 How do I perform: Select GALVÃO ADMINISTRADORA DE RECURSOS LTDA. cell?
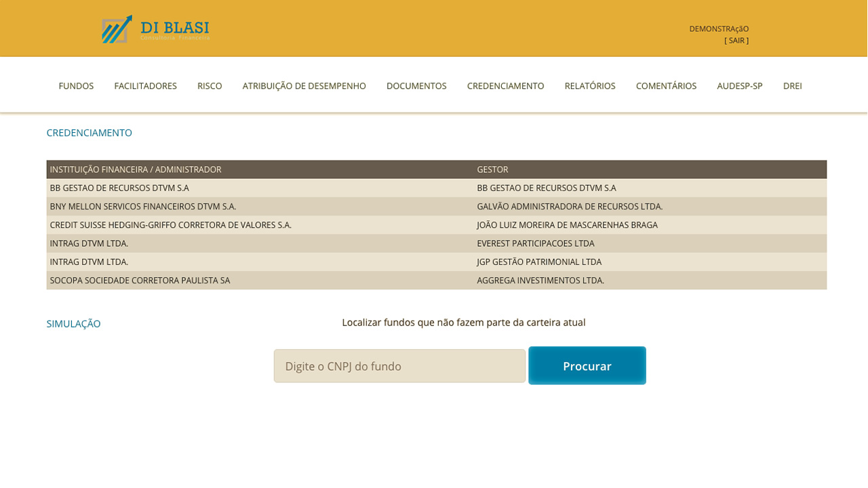pyautogui.click(x=570, y=206)
